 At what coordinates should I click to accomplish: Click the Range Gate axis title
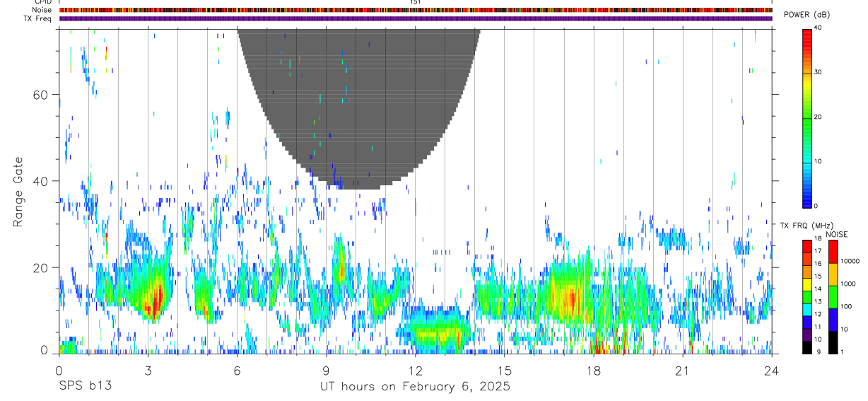(x=18, y=192)
